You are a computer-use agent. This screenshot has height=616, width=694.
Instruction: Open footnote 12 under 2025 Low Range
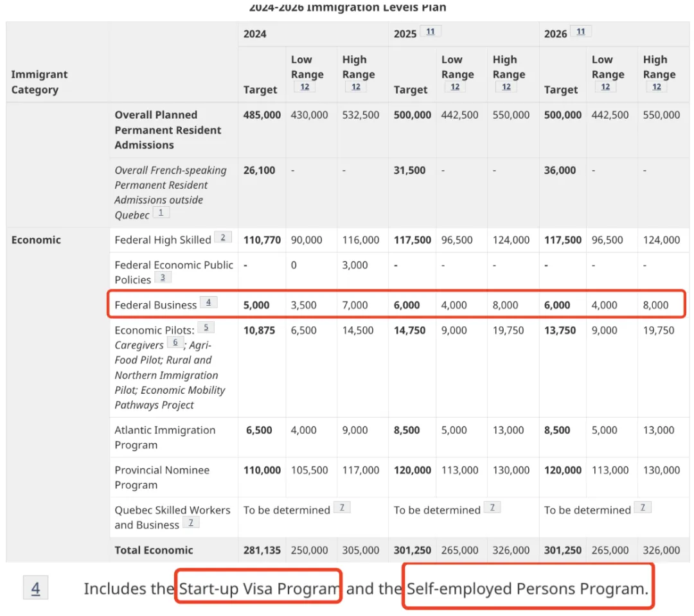point(455,87)
